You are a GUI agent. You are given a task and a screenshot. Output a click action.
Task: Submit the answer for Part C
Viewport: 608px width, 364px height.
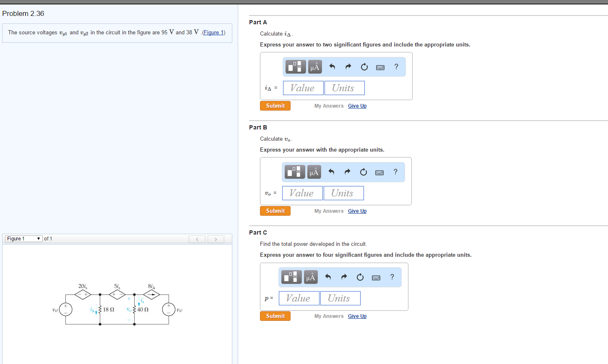click(275, 316)
